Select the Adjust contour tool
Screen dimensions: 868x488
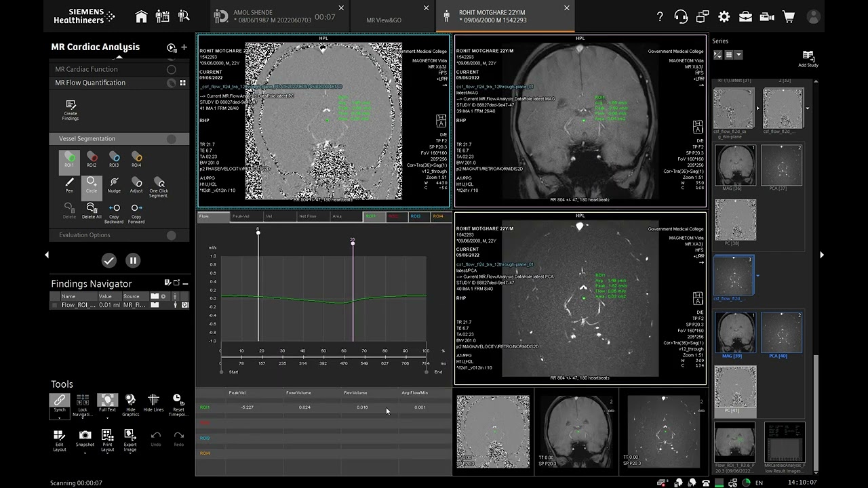(136, 185)
